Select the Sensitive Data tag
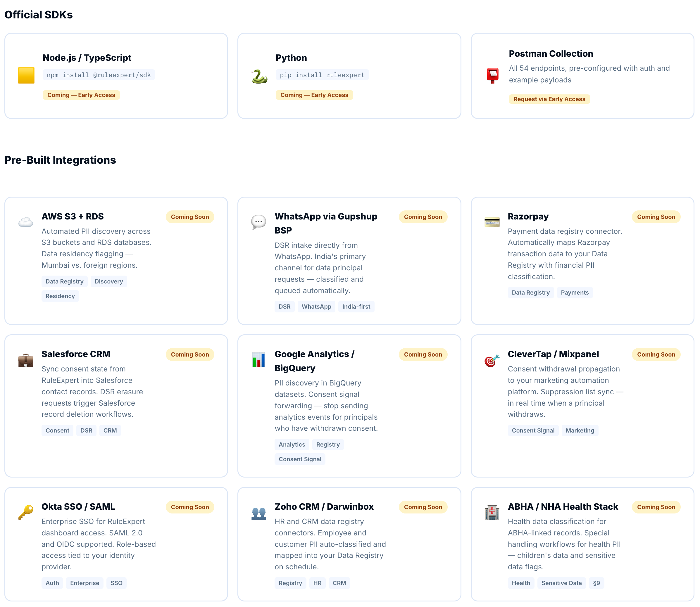The width and height of the screenshot is (700, 607). [x=561, y=583]
